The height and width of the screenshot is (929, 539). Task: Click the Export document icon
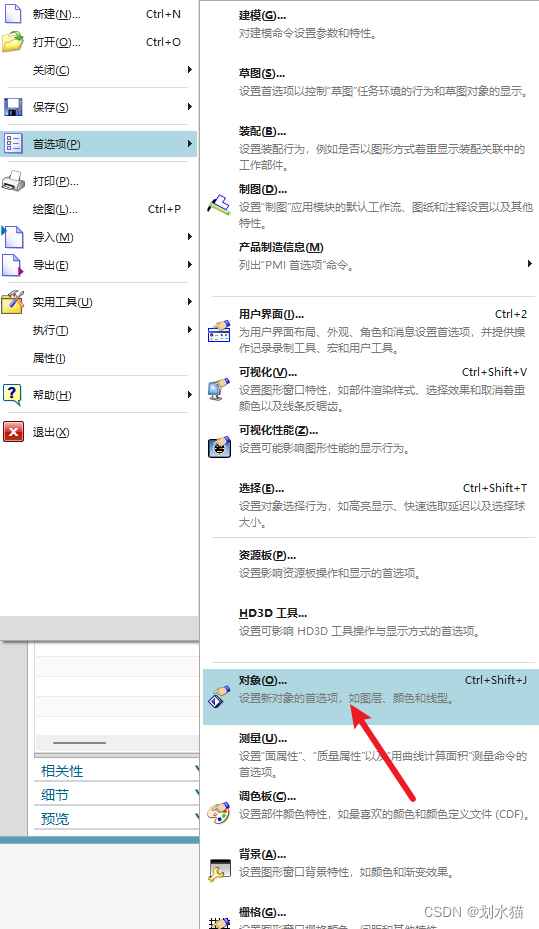tap(12, 265)
